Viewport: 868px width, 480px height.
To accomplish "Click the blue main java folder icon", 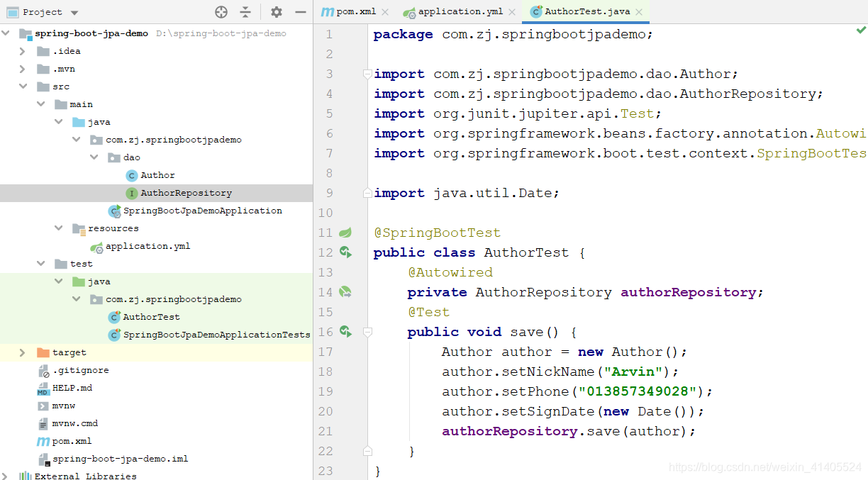I will pos(79,122).
